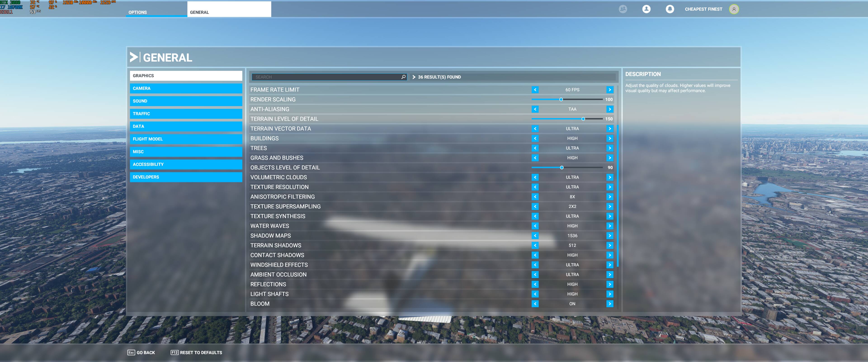Increase Shadow Maps value with right arrow
Screen dimensions: 868x362
(610, 236)
